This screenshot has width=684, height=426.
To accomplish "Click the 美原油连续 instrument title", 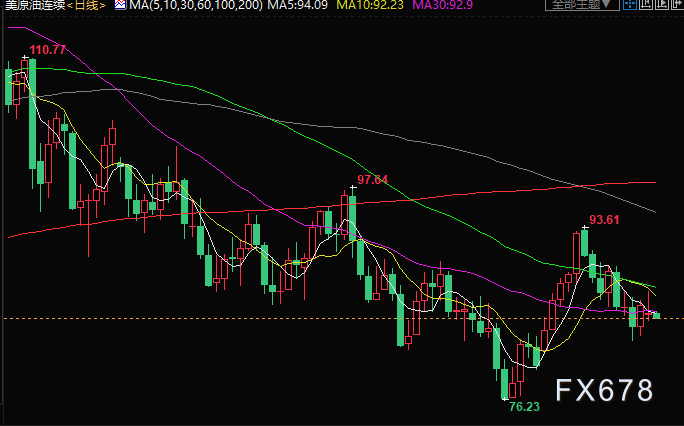I will pyautogui.click(x=33, y=7).
